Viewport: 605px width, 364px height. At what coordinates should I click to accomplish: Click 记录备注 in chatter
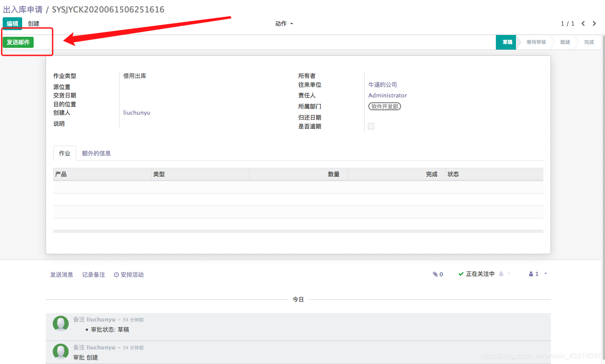tap(94, 275)
